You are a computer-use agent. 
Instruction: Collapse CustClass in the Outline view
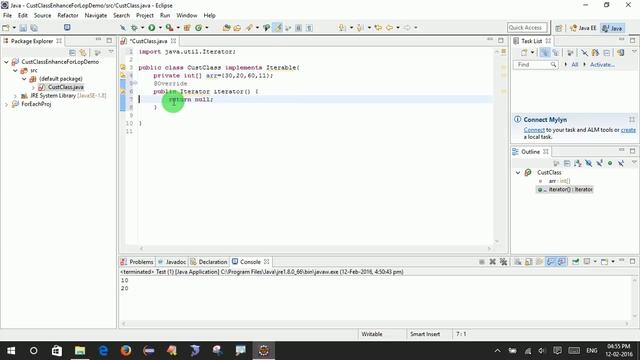click(x=518, y=173)
